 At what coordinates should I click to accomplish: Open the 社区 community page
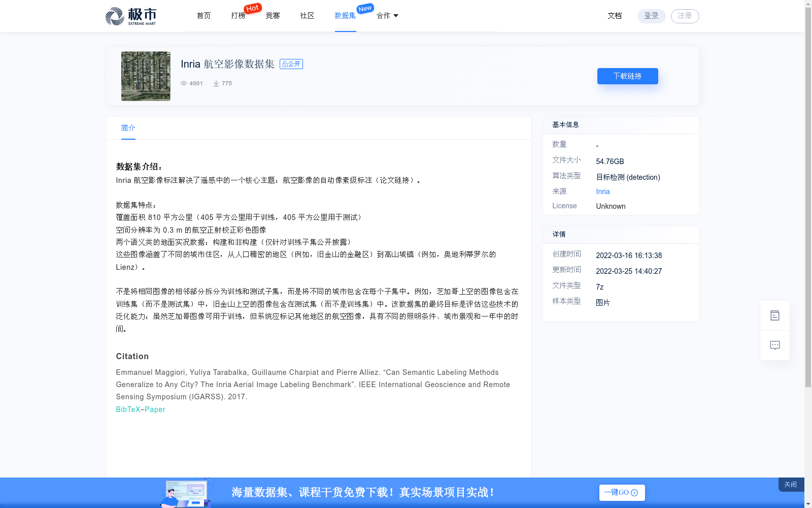tap(307, 16)
